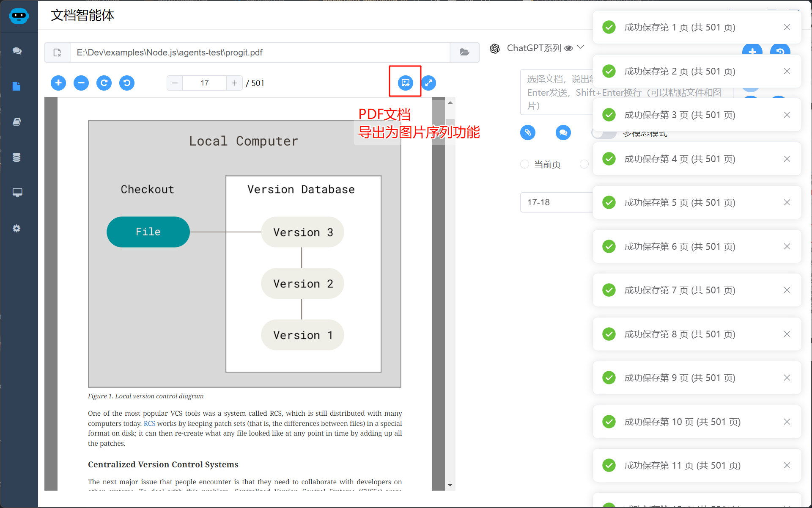
Task: Zoom out the PDF with the minus icon
Action: point(81,83)
